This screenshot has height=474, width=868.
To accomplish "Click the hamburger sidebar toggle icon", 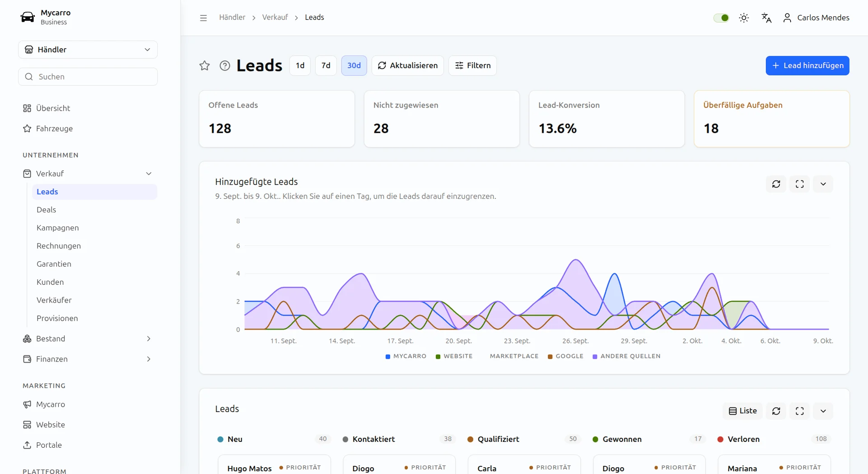I will coord(203,18).
